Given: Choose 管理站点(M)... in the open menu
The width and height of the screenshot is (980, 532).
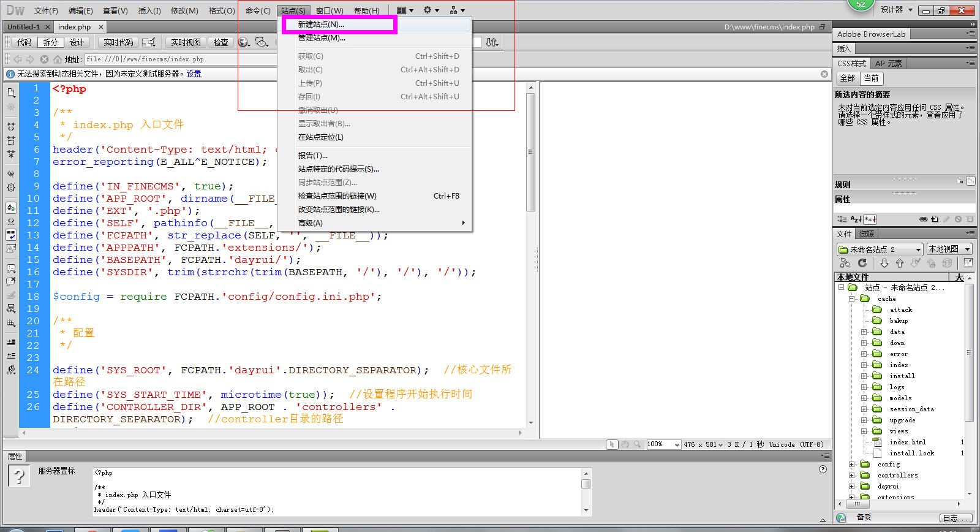Looking at the screenshot, I should 375,38.
